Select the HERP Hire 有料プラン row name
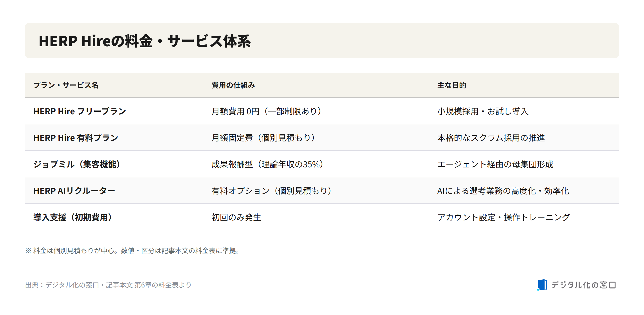Image resolution: width=644 pixels, height=315 pixels. pos(76,138)
